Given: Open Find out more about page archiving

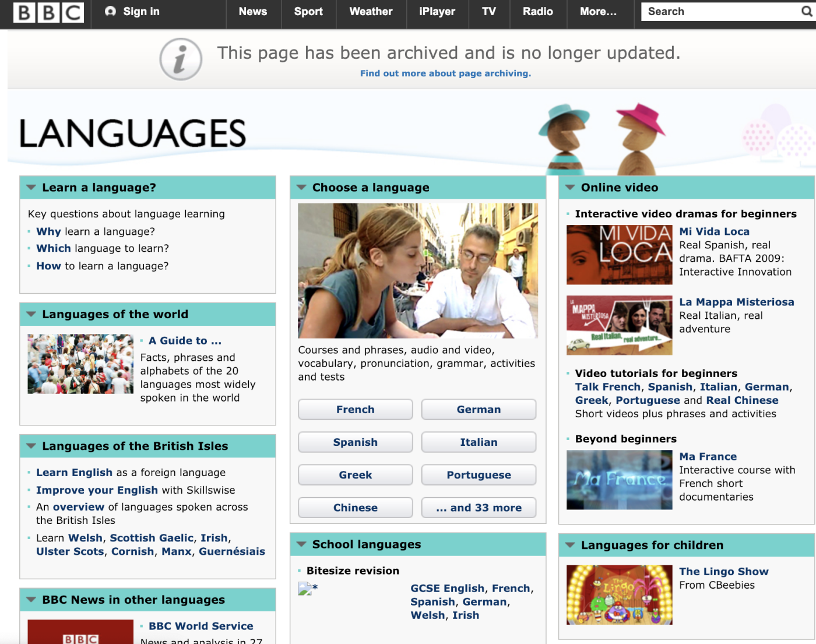Looking at the screenshot, I should [x=445, y=73].
